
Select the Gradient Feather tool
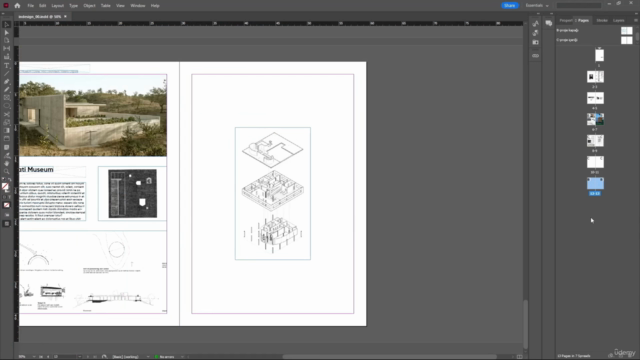tap(7, 139)
